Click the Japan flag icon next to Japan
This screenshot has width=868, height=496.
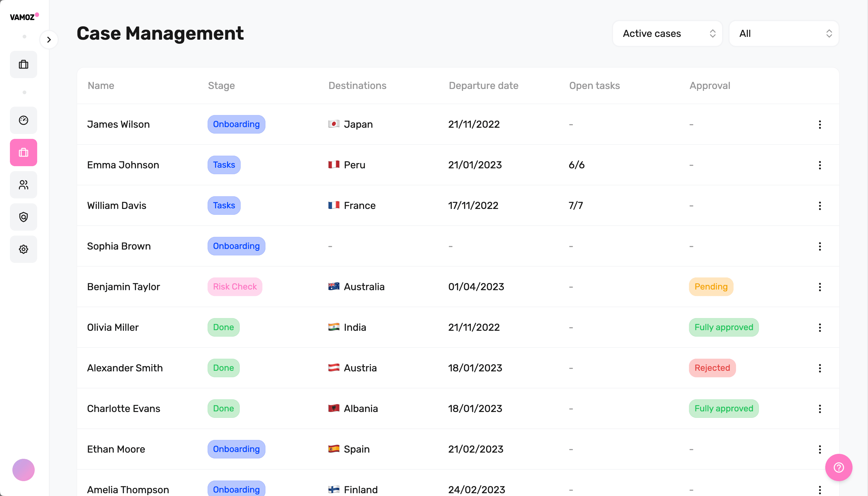334,124
